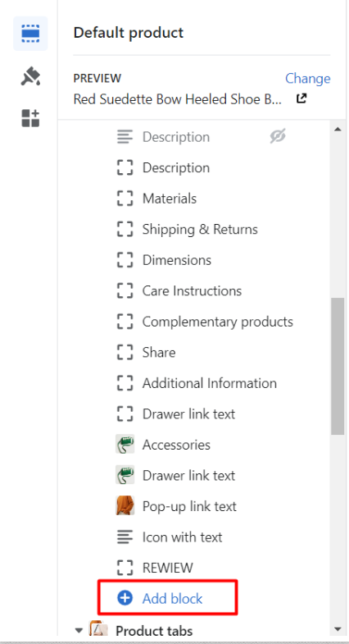Open preview product in new window icon
Viewport: 349px width, 644px height.
pyautogui.click(x=301, y=98)
